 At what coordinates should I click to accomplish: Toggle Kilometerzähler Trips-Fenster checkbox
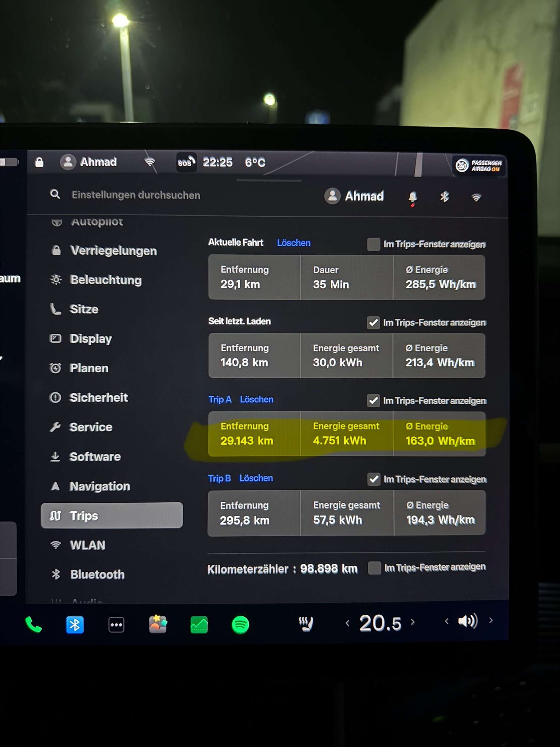pos(374,568)
